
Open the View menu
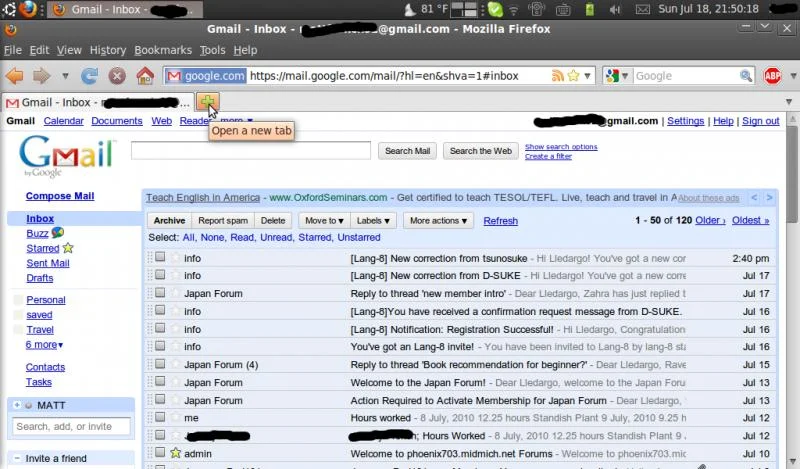tap(69, 50)
